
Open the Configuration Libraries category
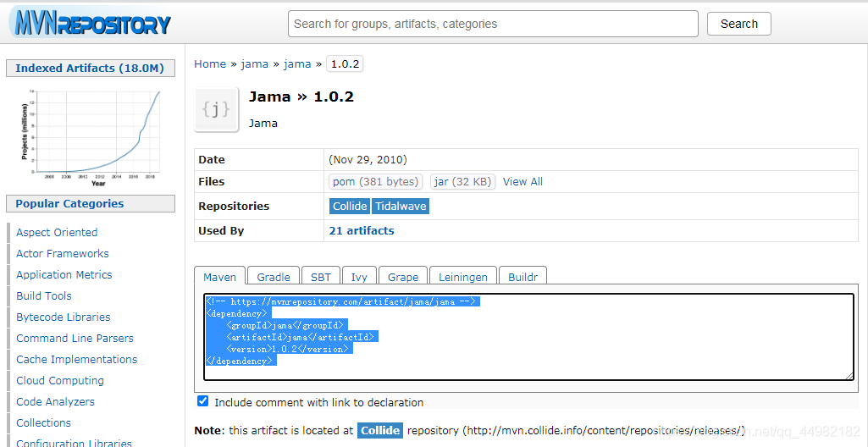tap(74, 443)
